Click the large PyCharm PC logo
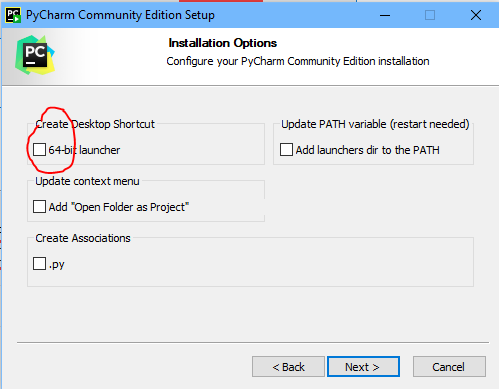The image size is (499, 389). (x=35, y=55)
